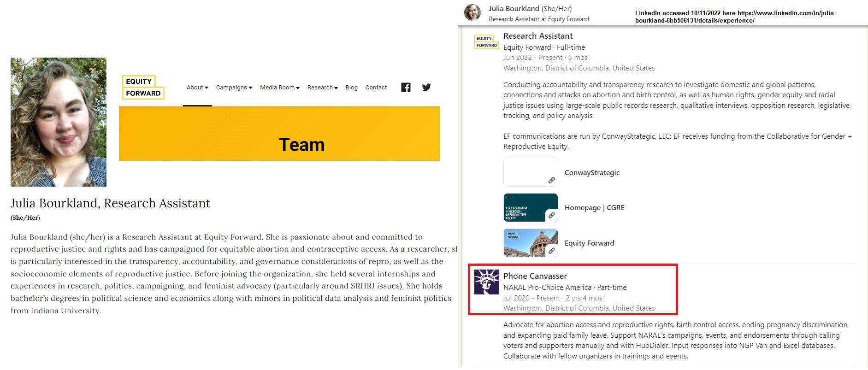This screenshot has width=868, height=370.
Task: Click the link icon on ConwayStrategic thumbnail
Action: click(551, 180)
